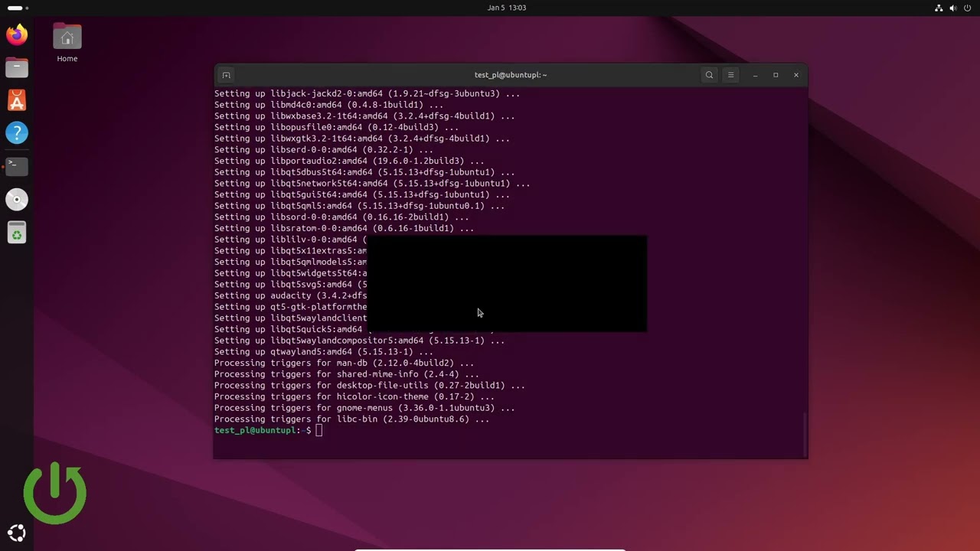Maximize the terminal window
The height and width of the screenshot is (551, 980).
[776, 75]
